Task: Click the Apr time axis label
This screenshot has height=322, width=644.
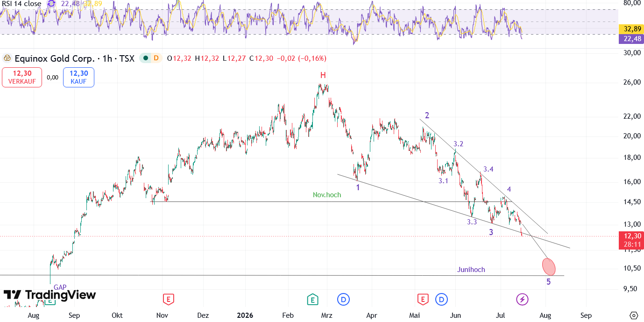Action: click(x=371, y=315)
